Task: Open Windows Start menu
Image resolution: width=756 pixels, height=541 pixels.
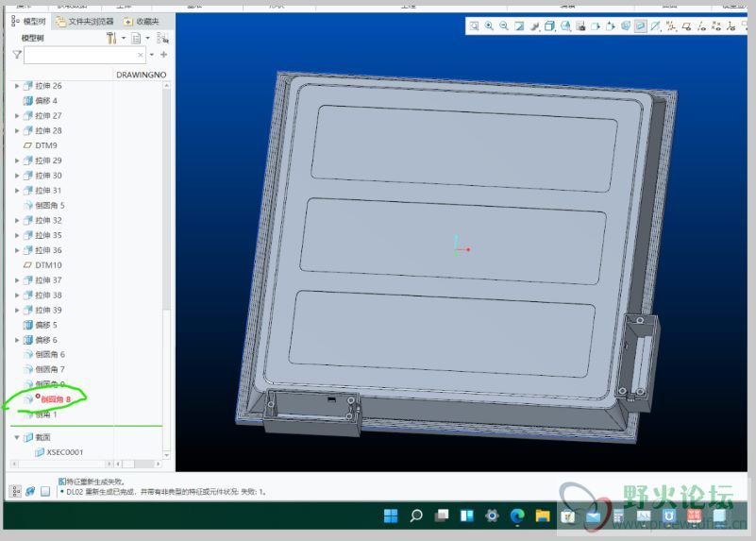Action: [x=391, y=516]
